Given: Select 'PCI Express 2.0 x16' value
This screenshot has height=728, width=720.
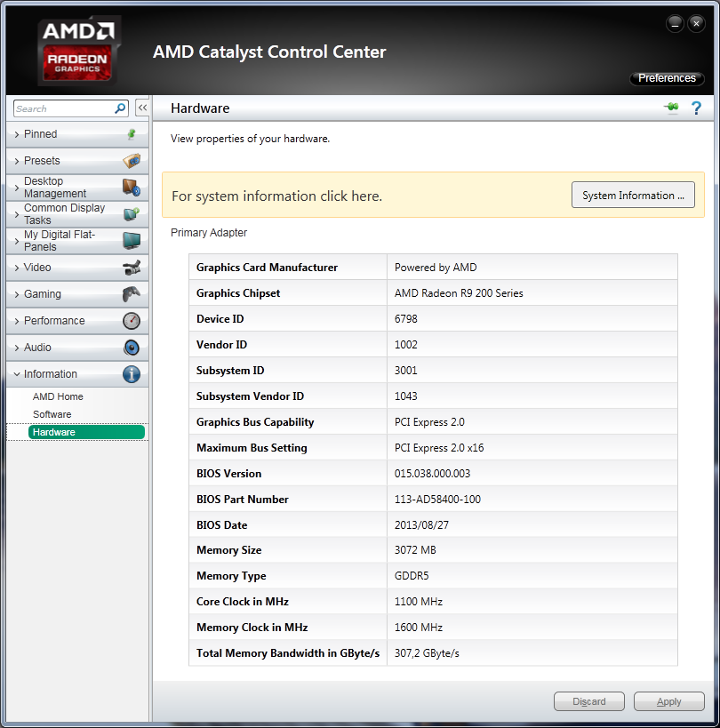Looking at the screenshot, I should point(439,448).
